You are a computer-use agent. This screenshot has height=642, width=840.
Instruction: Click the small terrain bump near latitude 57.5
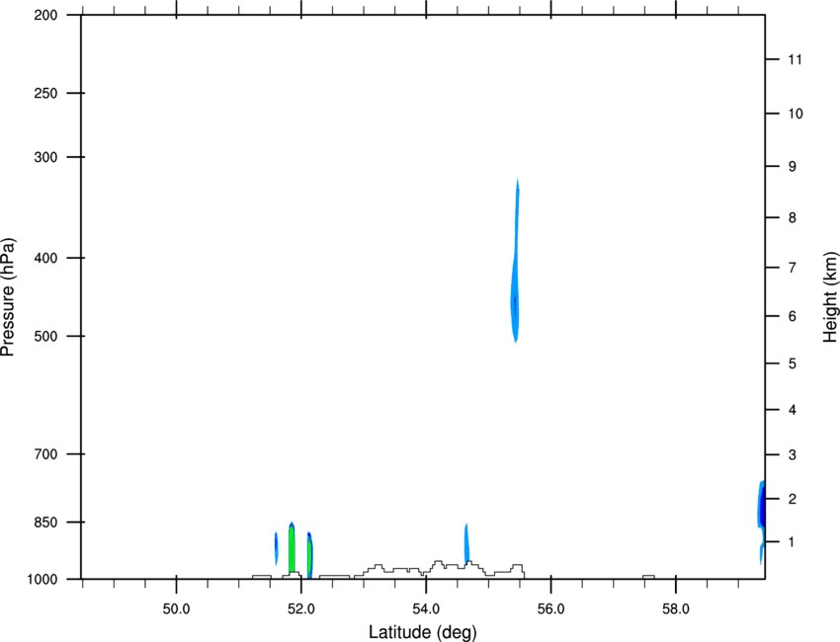[648, 577]
